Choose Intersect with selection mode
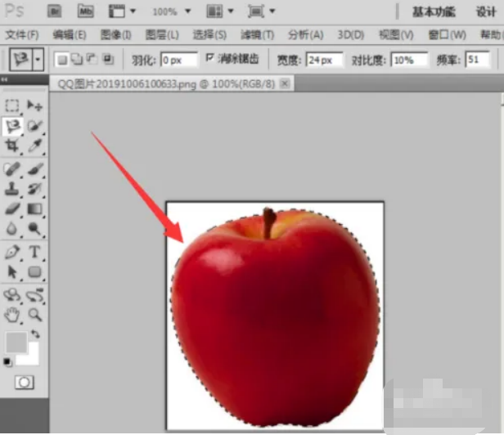 point(108,60)
